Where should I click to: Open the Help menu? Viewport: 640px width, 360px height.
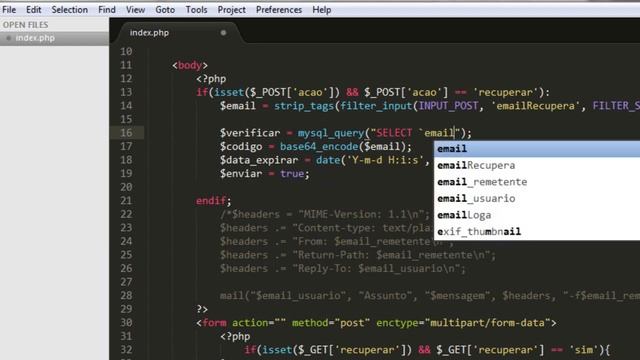[322, 9]
